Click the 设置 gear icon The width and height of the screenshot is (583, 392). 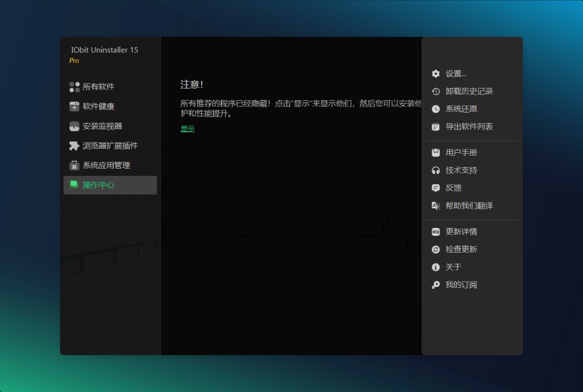pos(436,73)
